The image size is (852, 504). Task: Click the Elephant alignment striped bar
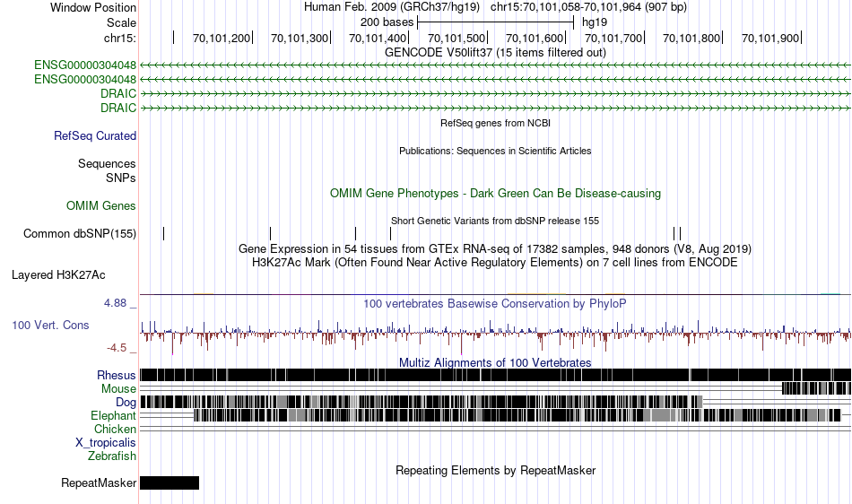[x=517, y=415]
